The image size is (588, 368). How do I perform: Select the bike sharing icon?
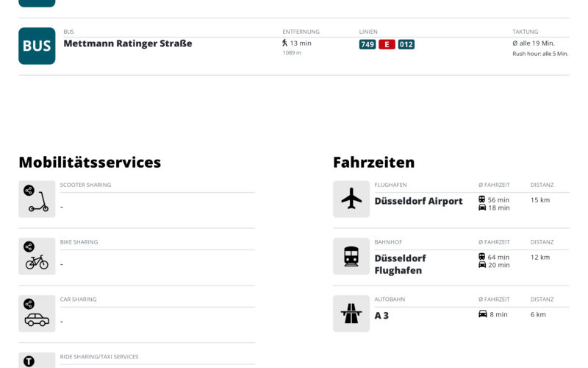point(37,256)
